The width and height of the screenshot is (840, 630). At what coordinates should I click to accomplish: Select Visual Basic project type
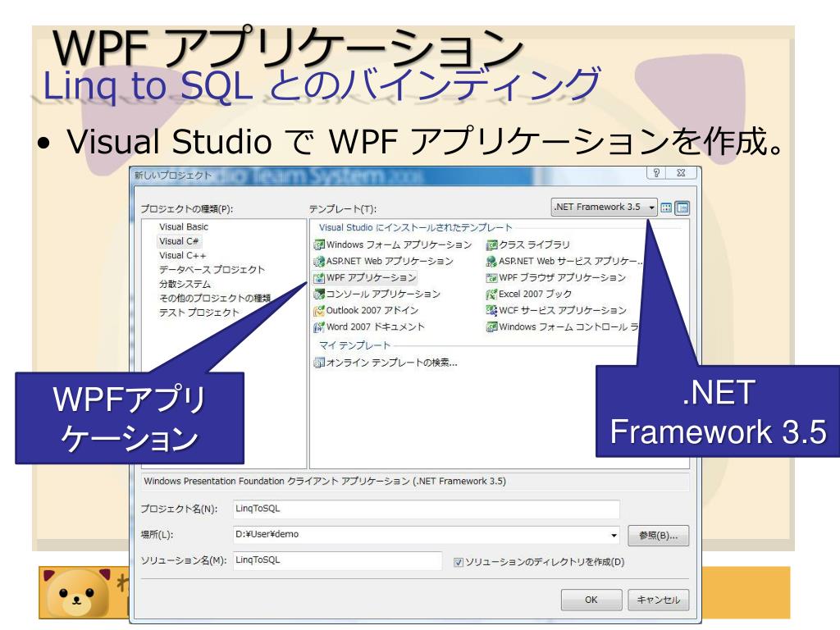tap(183, 227)
